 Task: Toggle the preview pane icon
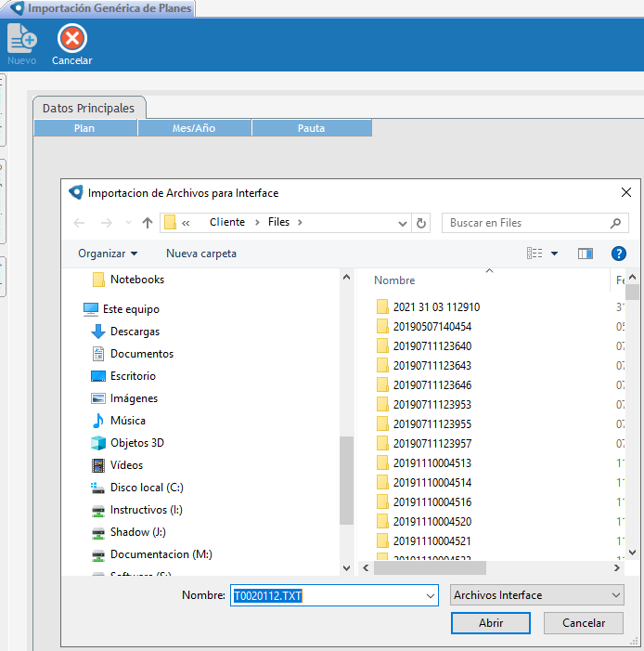pos(586,254)
